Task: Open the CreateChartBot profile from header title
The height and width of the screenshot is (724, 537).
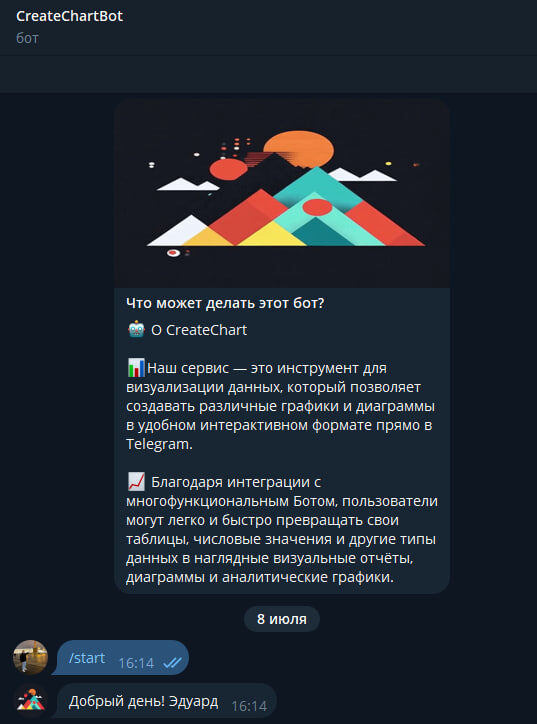Action: click(69, 16)
